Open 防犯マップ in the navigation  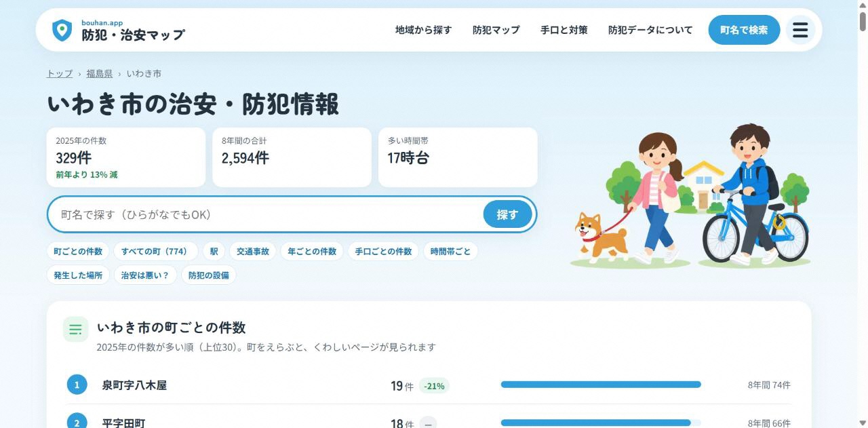click(496, 30)
